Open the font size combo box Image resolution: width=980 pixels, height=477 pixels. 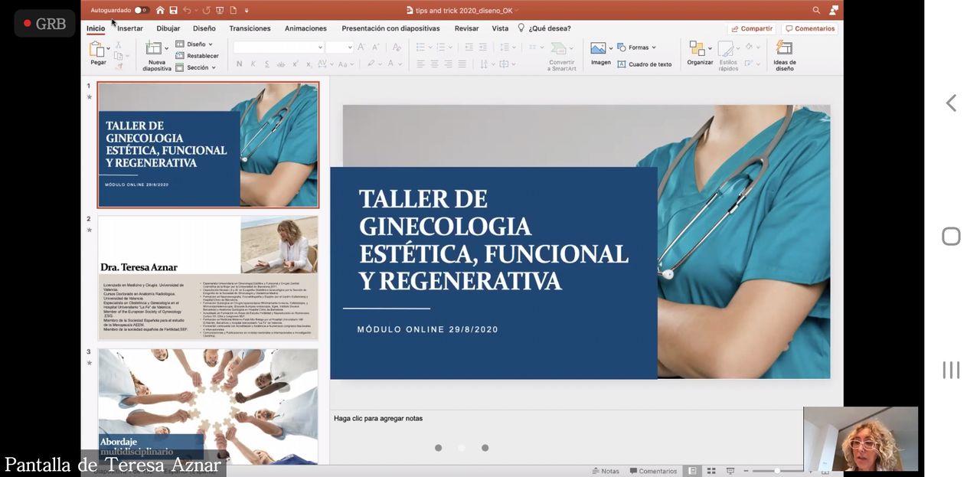pyautogui.click(x=338, y=47)
